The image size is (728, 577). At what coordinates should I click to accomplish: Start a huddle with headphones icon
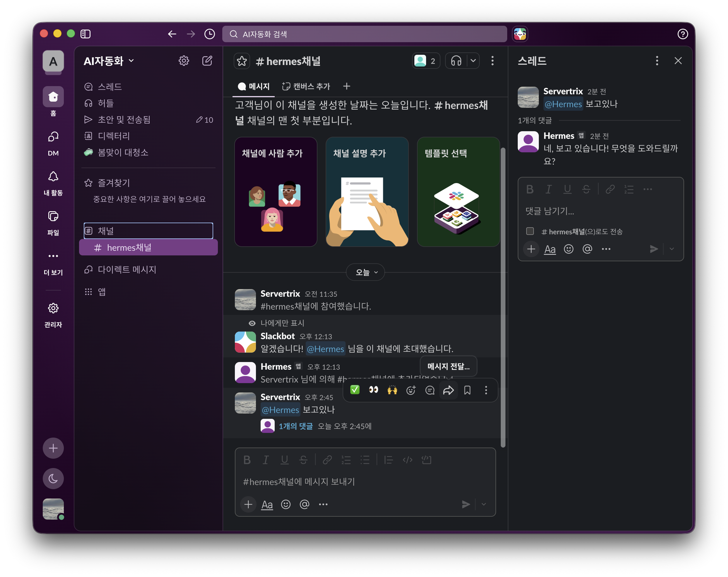point(456,61)
